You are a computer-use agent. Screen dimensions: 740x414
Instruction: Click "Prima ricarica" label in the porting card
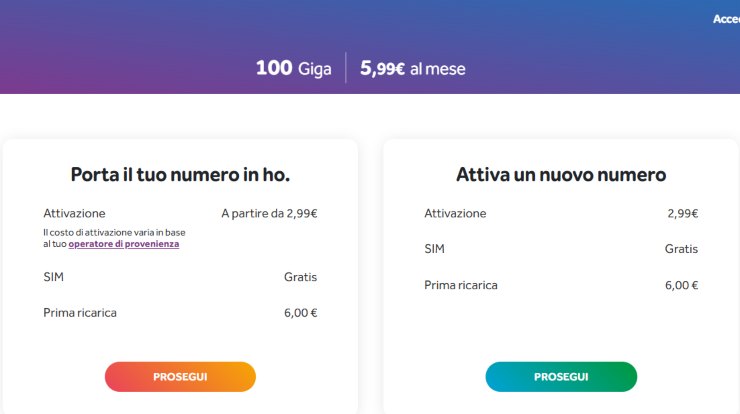coord(80,313)
